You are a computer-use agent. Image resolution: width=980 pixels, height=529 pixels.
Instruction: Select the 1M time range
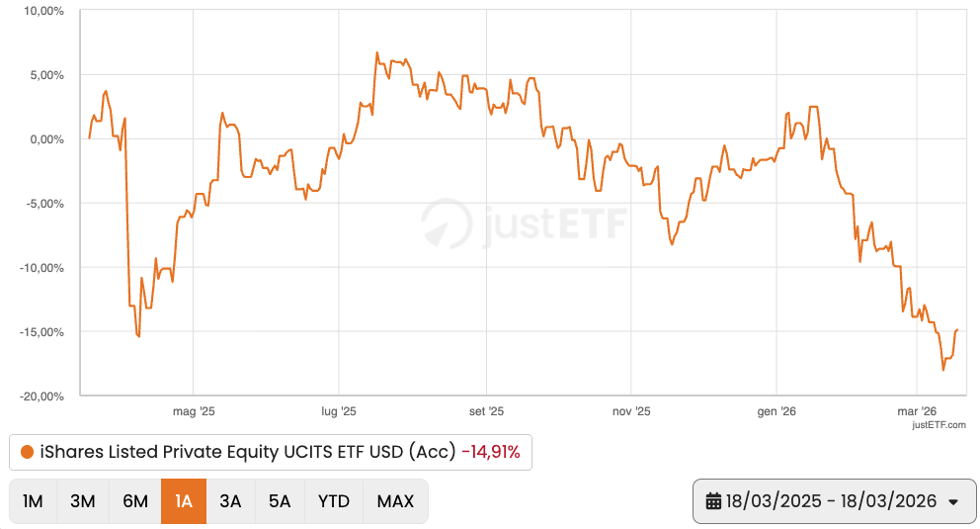pos(33,501)
